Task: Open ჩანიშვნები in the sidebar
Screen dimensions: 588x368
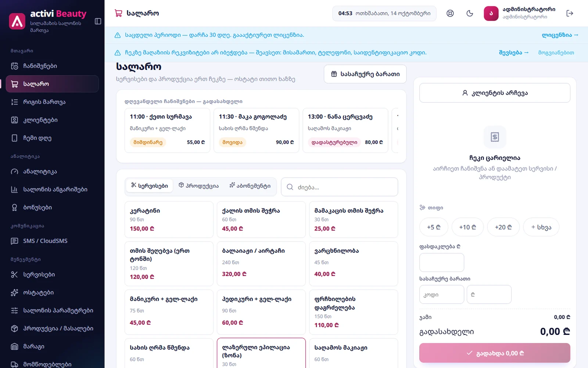Action: (52, 66)
